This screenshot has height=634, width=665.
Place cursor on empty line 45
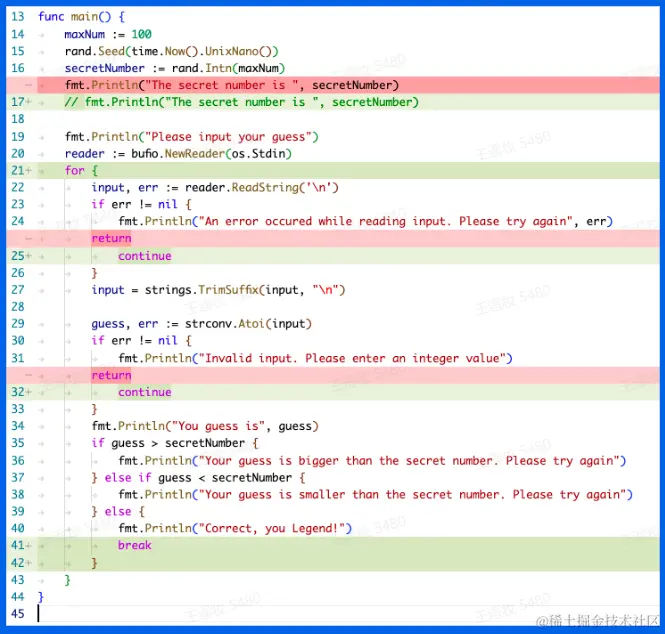point(348,614)
